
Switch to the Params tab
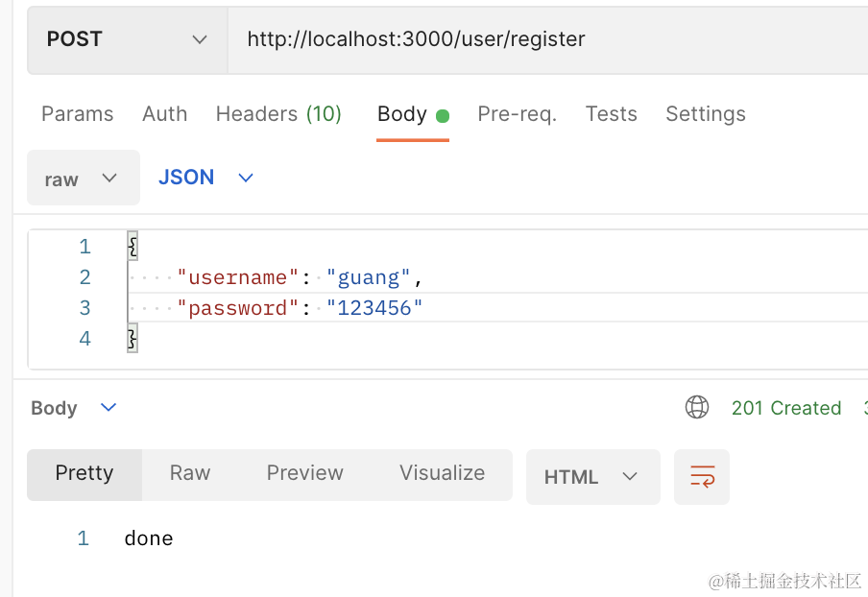tap(77, 114)
